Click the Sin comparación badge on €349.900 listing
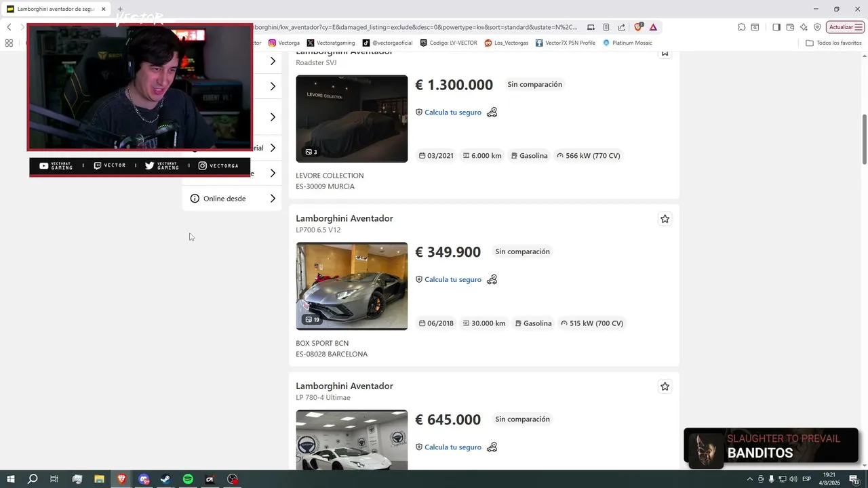 click(x=523, y=251)
